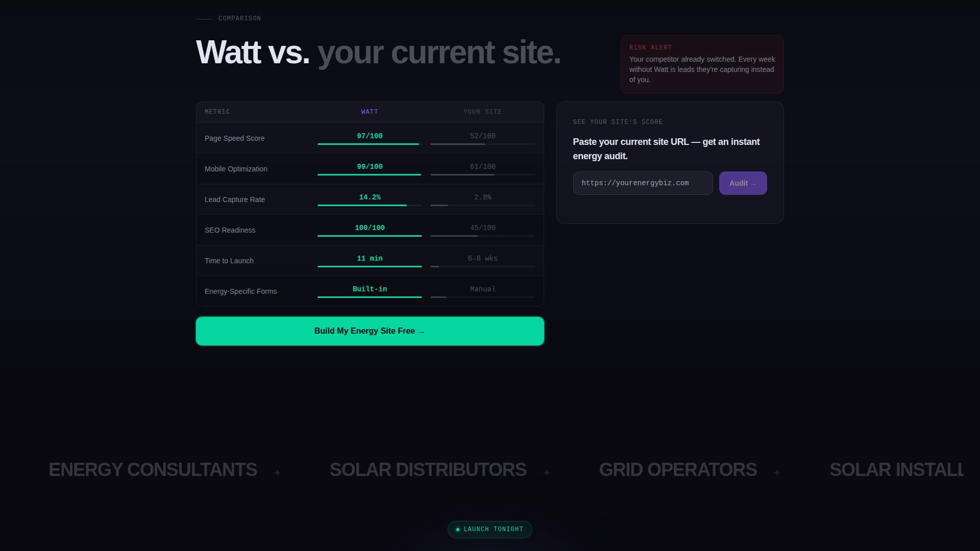
Task: Click the sparkle icon next to GRID OPERATORS
Action: point(777,472)
